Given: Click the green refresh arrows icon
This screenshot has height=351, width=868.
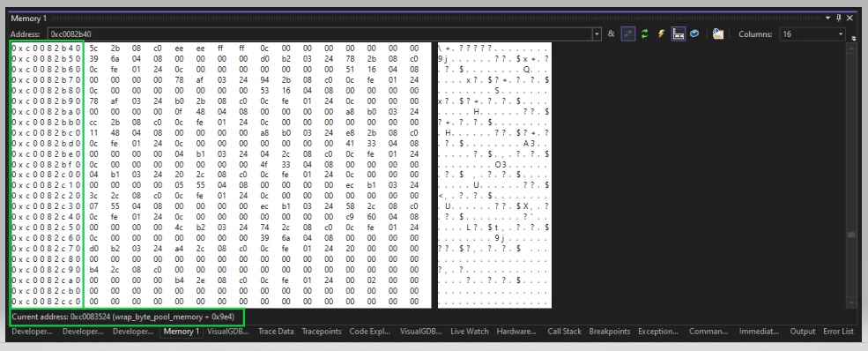Looking at the screenshot, I should click(x=644, y=34).
